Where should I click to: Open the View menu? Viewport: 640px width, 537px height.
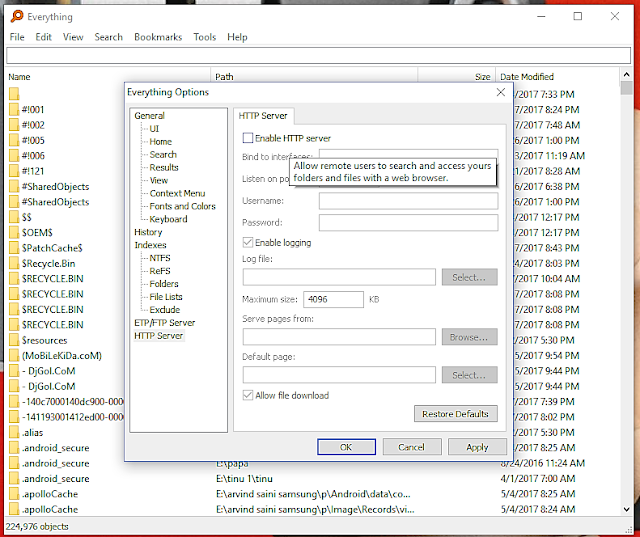73,37
